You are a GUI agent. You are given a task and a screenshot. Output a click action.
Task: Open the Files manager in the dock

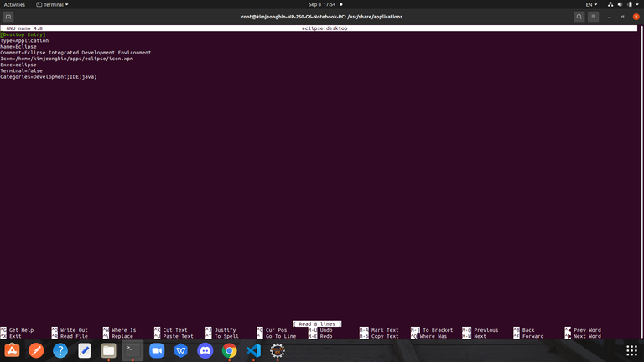pos(108,351)
